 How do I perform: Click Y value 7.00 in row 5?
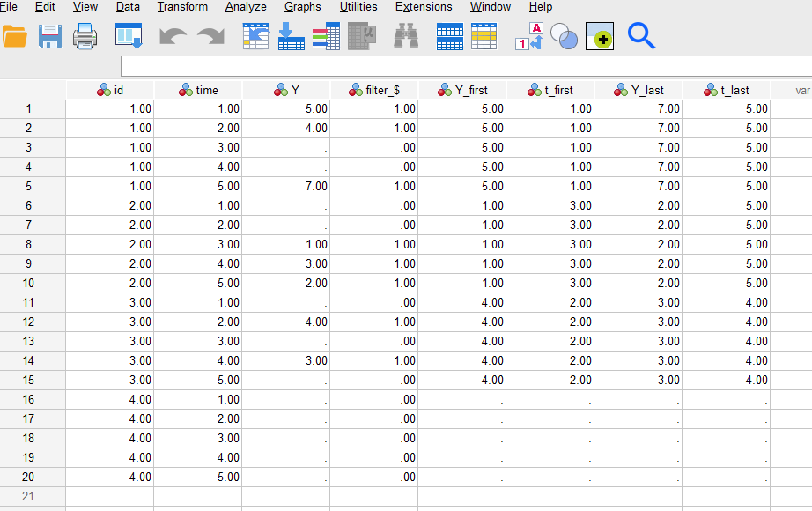pos(286,186)
